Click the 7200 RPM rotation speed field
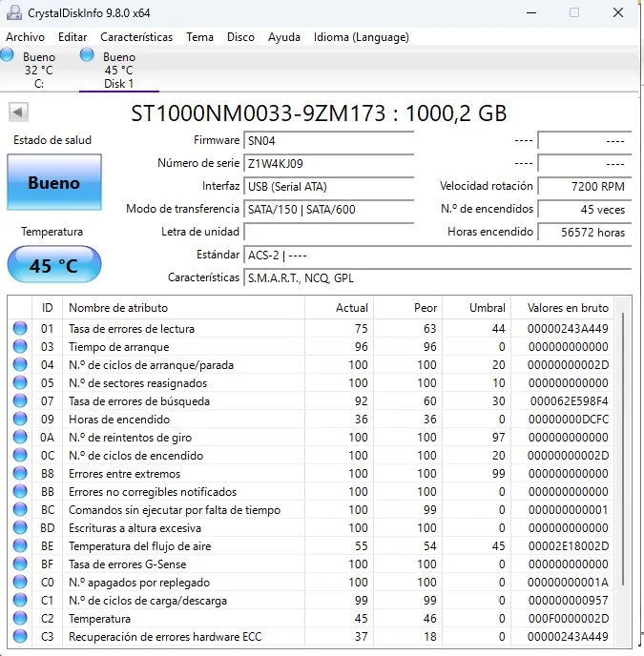Screen dimensions: 644x656 point(585,187)
